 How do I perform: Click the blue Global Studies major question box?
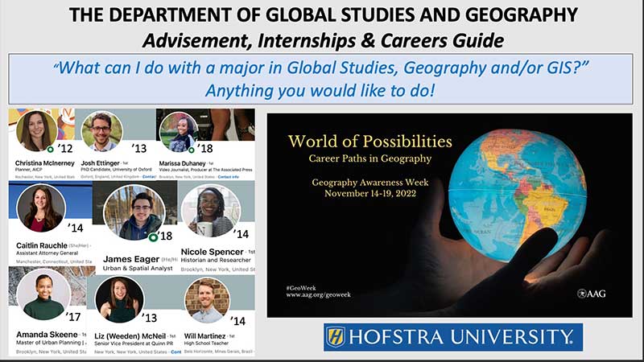(322, 80)
